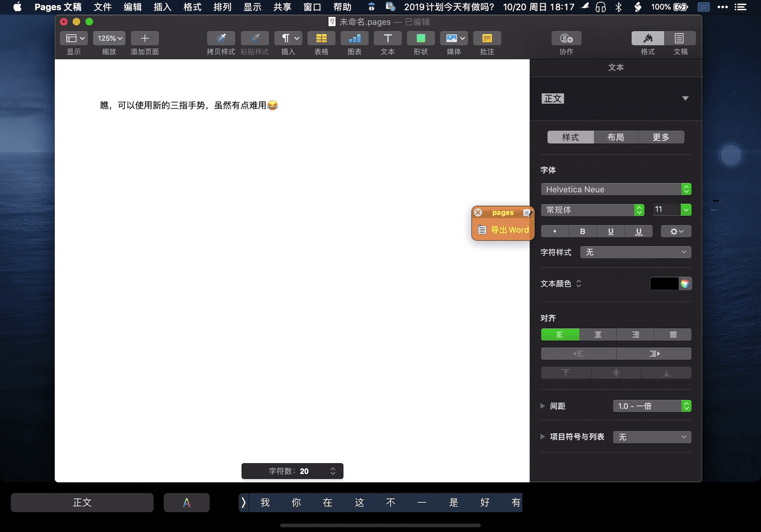
Task: Toggle bold B formatting button
Action: (582, 232)
